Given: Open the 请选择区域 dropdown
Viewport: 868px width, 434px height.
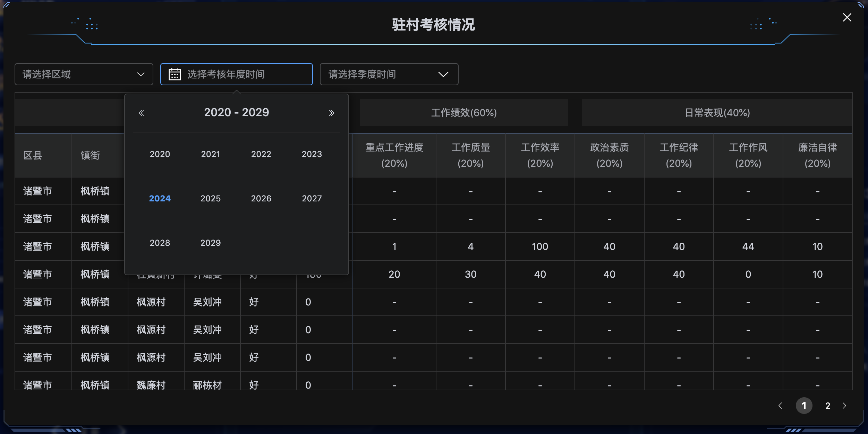Looking at the screenshot, I should click(84, 74).
